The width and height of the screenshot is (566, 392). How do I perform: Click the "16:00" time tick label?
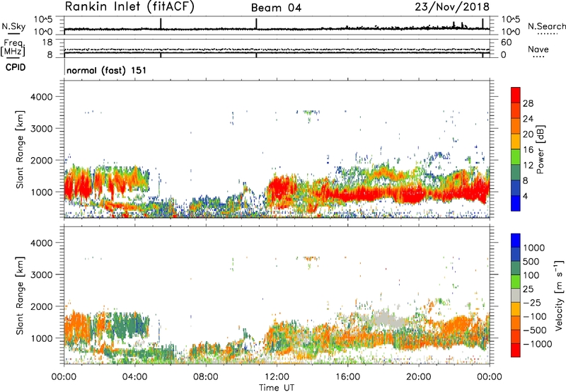coord(347,377)
